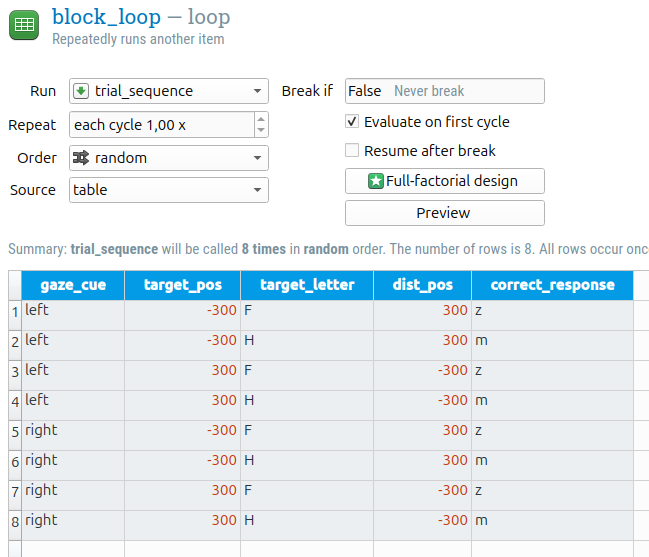Click the star icon on Full-factorial design

pos(376,181)
